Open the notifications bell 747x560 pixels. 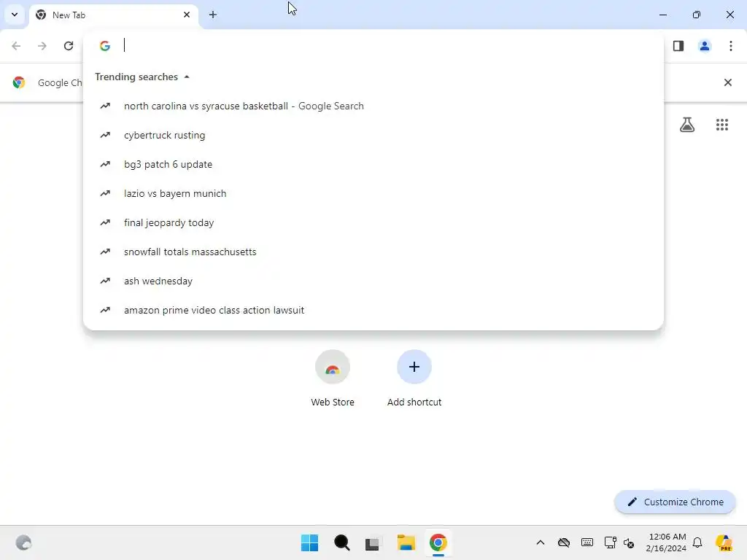697,542
